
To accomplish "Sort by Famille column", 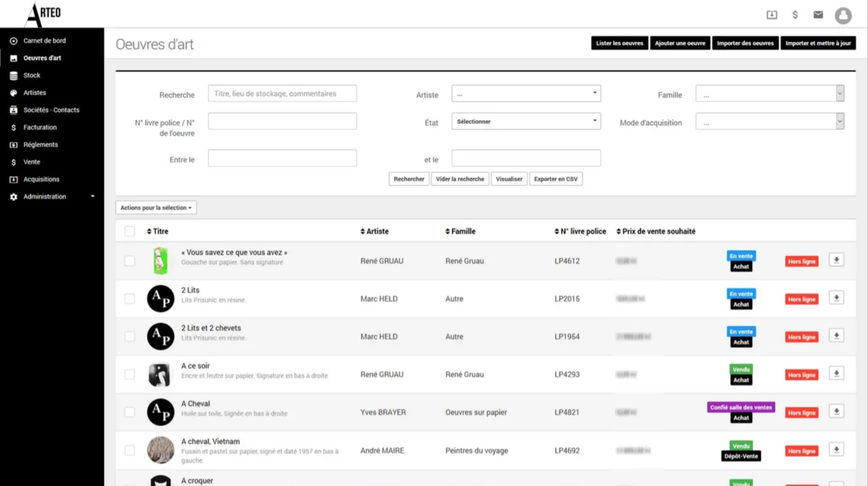I will tap(460, 232).
